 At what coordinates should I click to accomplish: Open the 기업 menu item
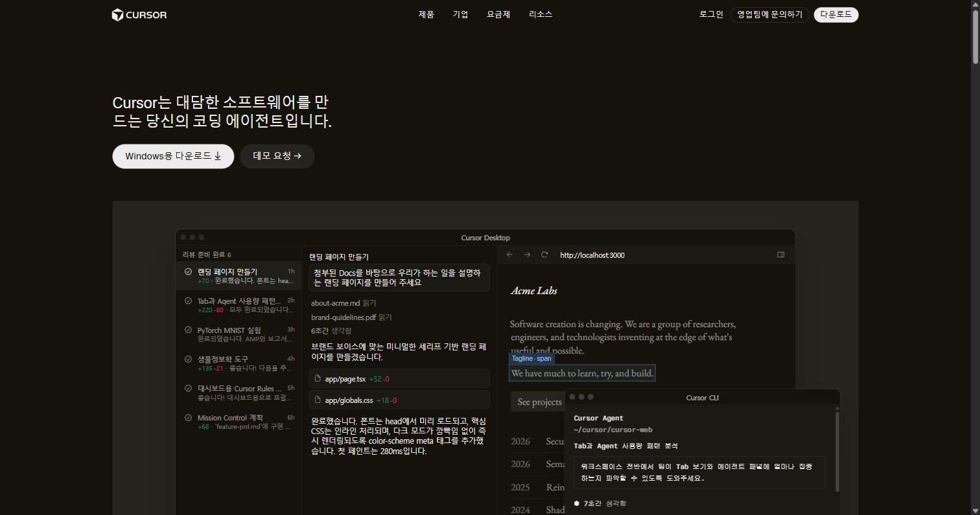(x=460, y=14)
